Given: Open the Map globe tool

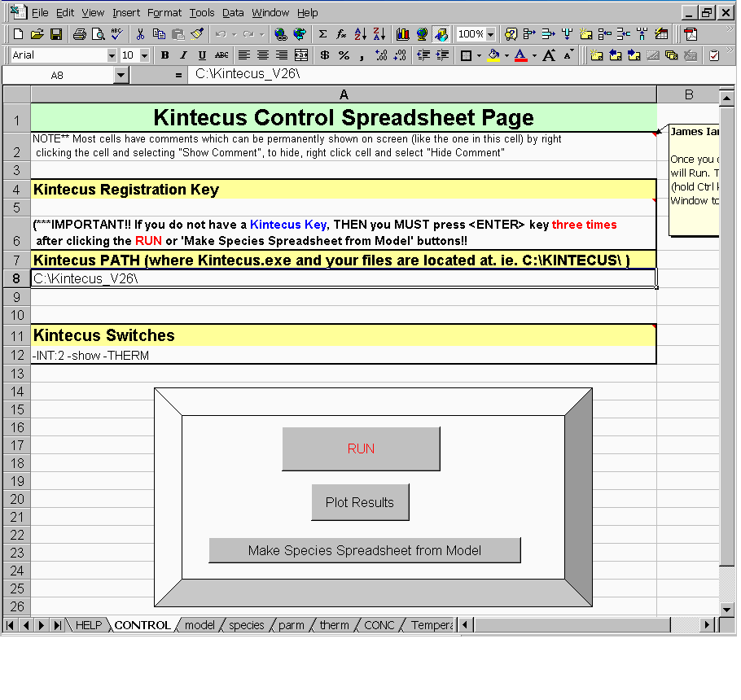Looking at the screenshot, I should [422, 34].
